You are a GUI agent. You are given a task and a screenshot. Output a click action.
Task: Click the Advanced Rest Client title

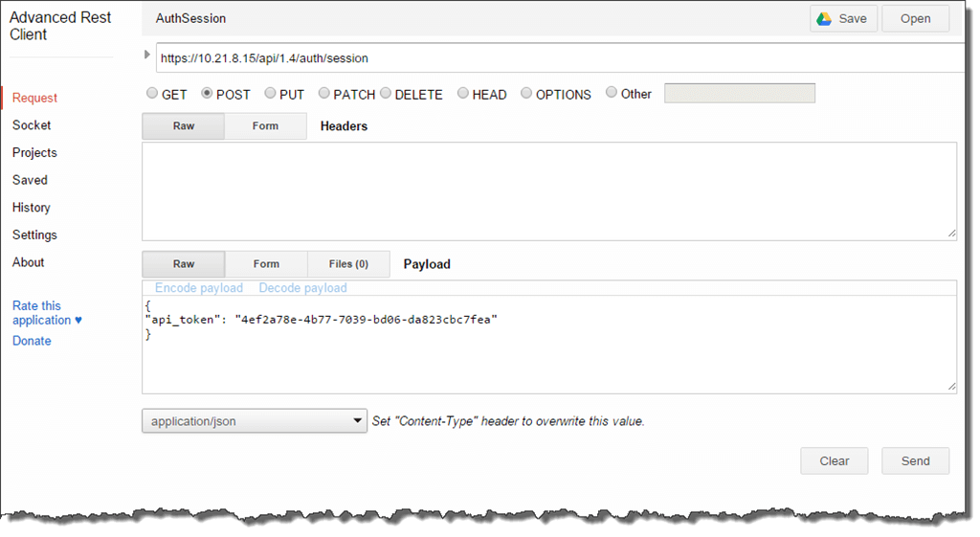60,26
